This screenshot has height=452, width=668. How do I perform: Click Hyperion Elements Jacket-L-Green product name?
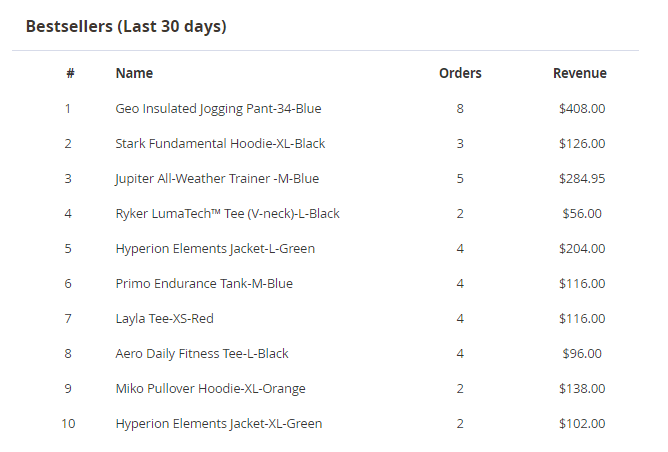(x=217, y=248)
